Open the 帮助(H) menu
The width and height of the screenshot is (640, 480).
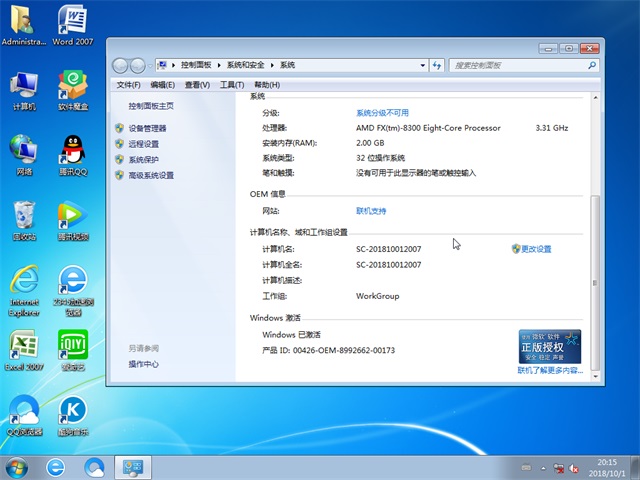(267, 85)
